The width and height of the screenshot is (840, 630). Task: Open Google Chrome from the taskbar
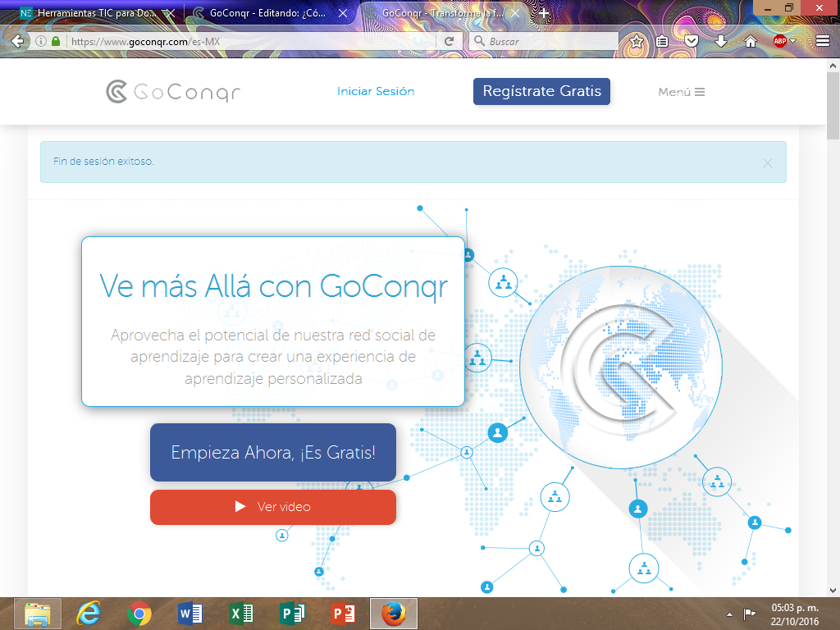(x=139, y=614)
